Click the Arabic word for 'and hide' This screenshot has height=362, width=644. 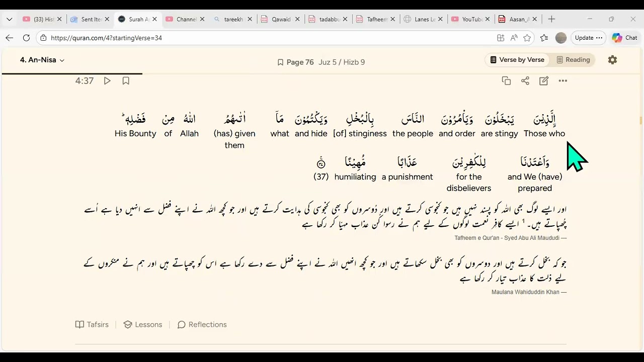pos(311,119)
